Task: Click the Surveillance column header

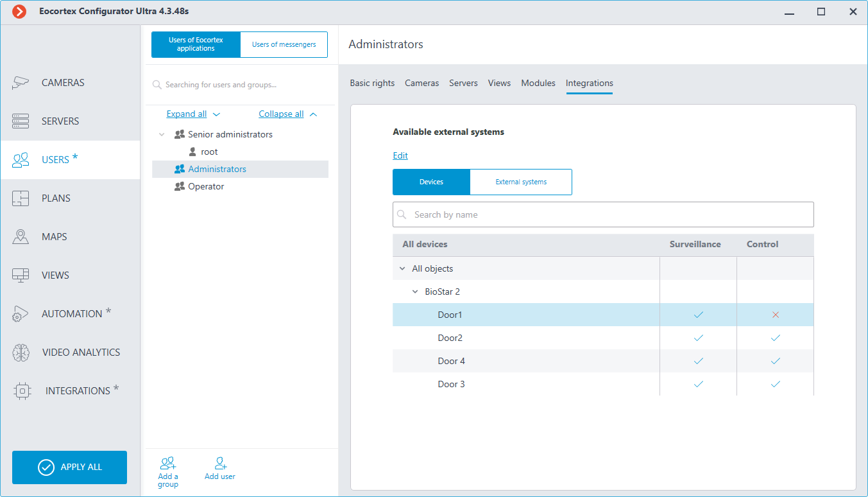Action: click(695, 244)
